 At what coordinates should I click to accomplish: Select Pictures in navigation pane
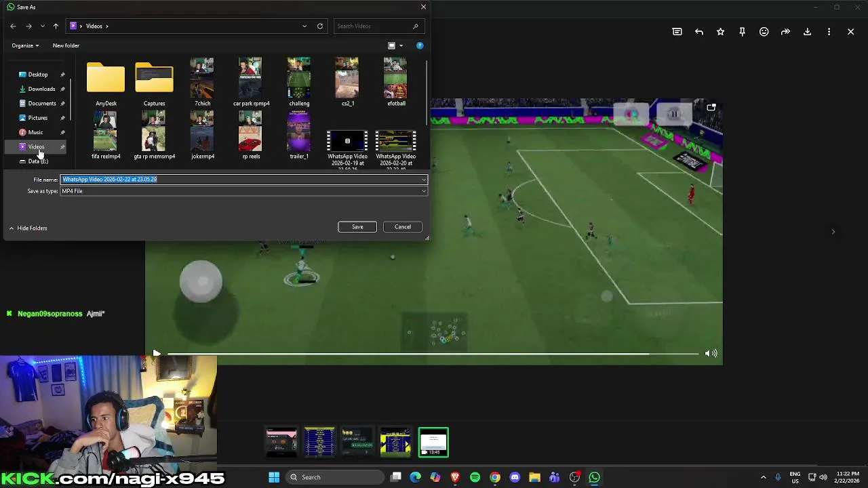click(x=38, y=118)
